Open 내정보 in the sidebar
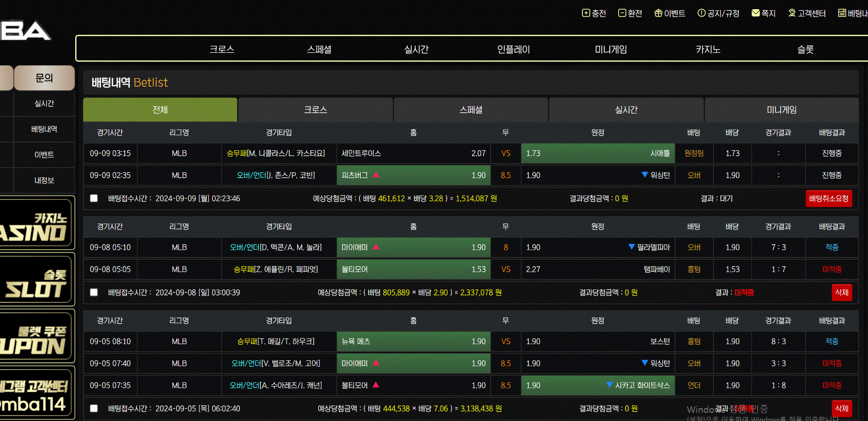This screenshot has height=421, width=868. (44, 180)
